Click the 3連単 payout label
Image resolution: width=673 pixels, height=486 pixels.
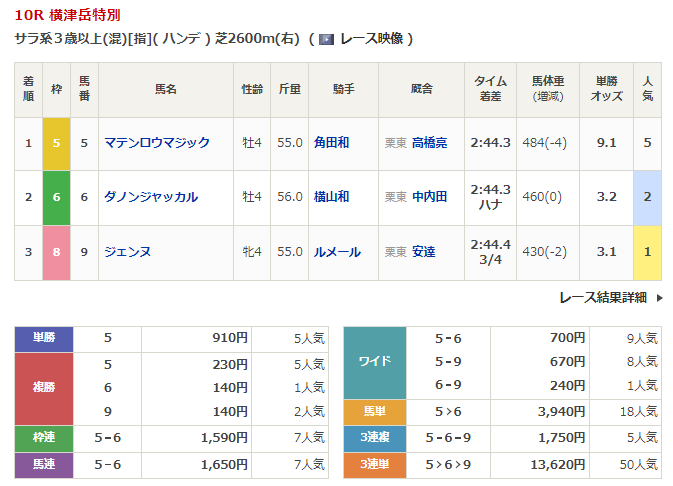(374, 464)
